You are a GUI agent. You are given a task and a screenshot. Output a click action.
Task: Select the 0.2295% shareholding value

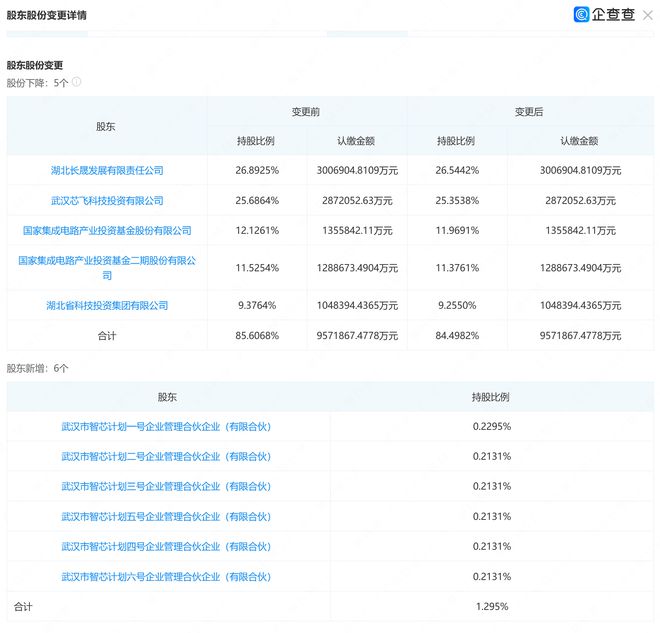(492, 427)
